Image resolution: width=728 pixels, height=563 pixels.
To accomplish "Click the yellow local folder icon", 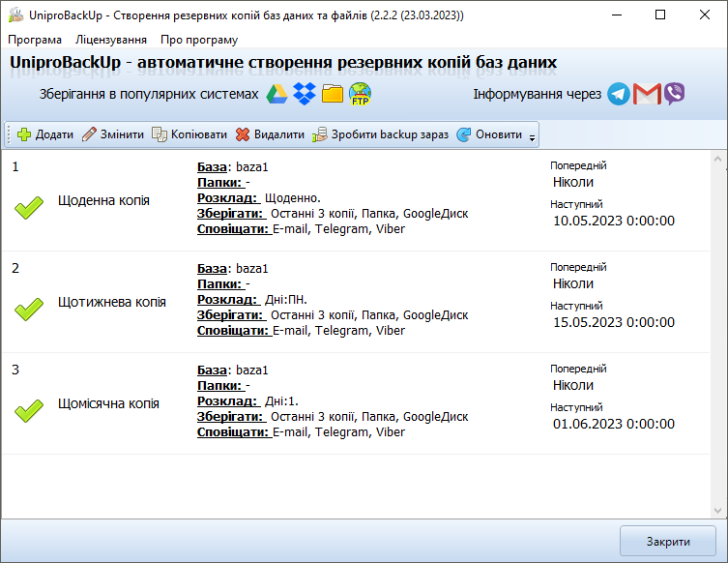I will 333,94.
